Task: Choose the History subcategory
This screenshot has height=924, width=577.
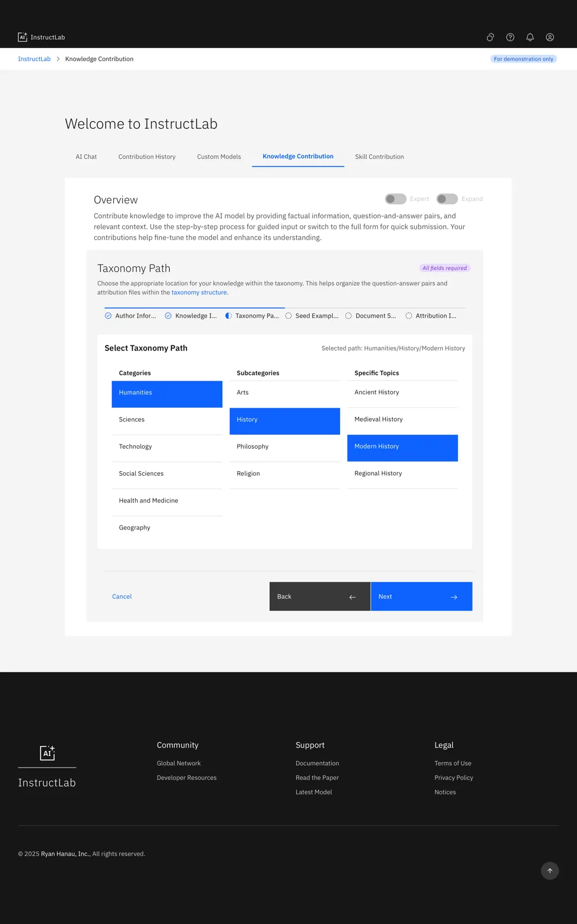Action: point(285,421)
